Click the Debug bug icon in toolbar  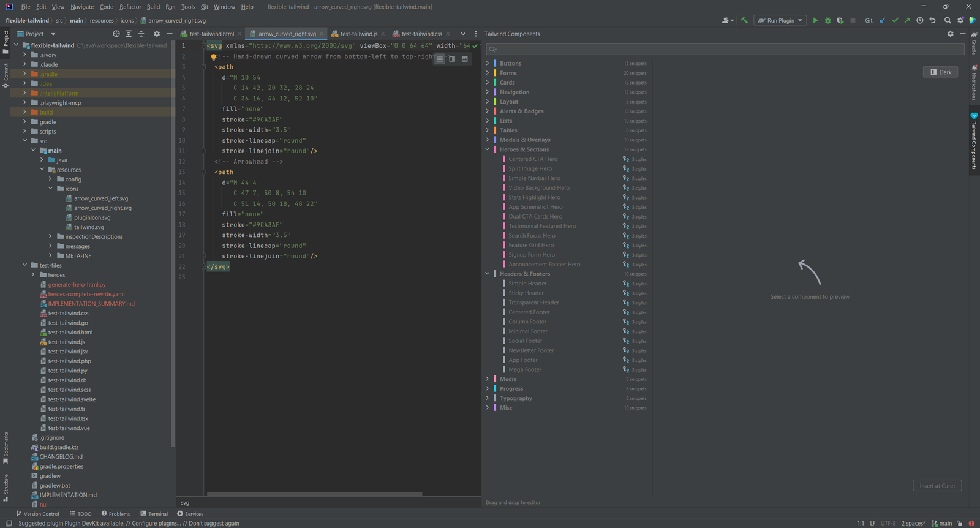pos(827,20)
